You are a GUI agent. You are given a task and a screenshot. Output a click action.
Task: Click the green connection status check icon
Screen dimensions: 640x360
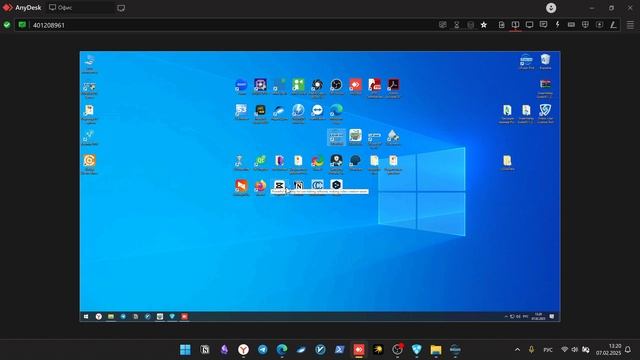click(x=7, y=25)
